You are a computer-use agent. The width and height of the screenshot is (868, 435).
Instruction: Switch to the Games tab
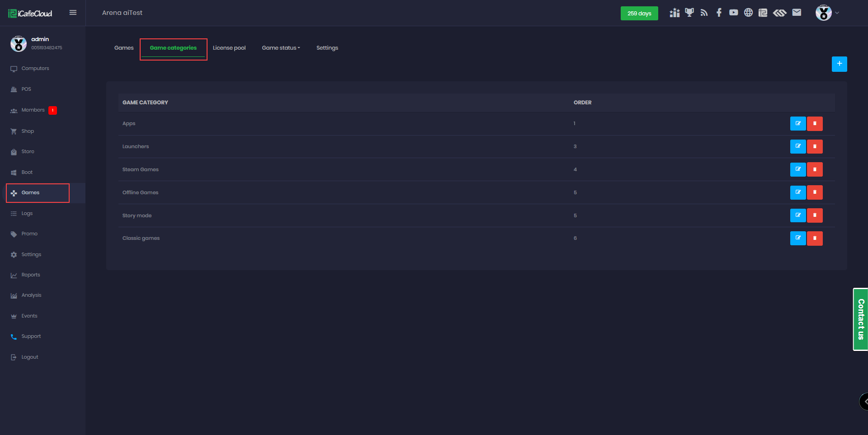click(124, 48)
